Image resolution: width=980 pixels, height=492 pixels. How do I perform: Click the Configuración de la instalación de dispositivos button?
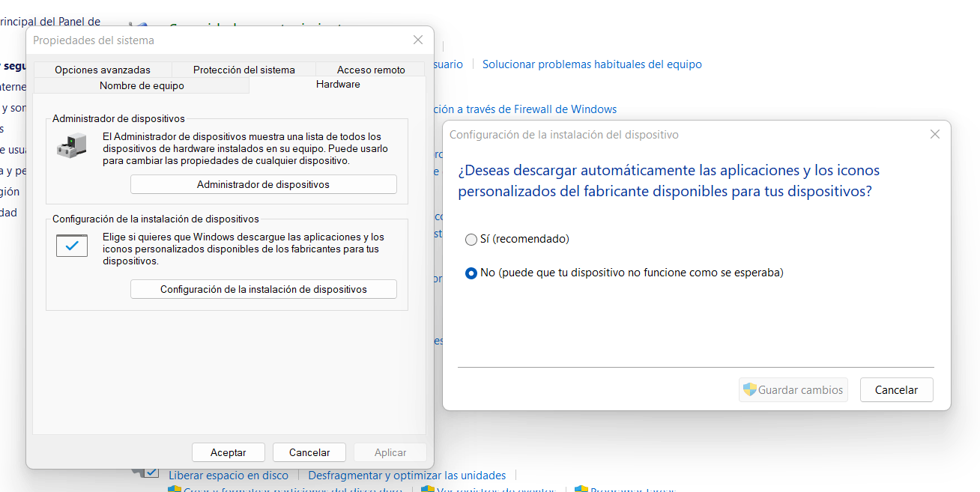pyautogui.click(x=263, y=289)
